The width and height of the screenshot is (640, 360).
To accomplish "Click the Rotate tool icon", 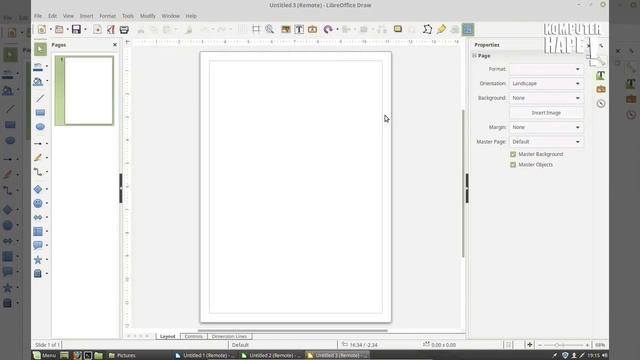I will pos(328,29).
